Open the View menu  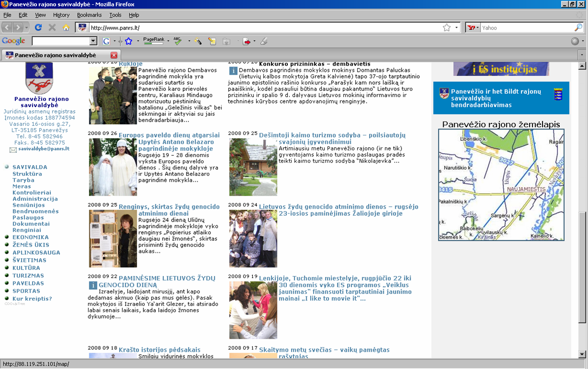[x=41, y=15]
